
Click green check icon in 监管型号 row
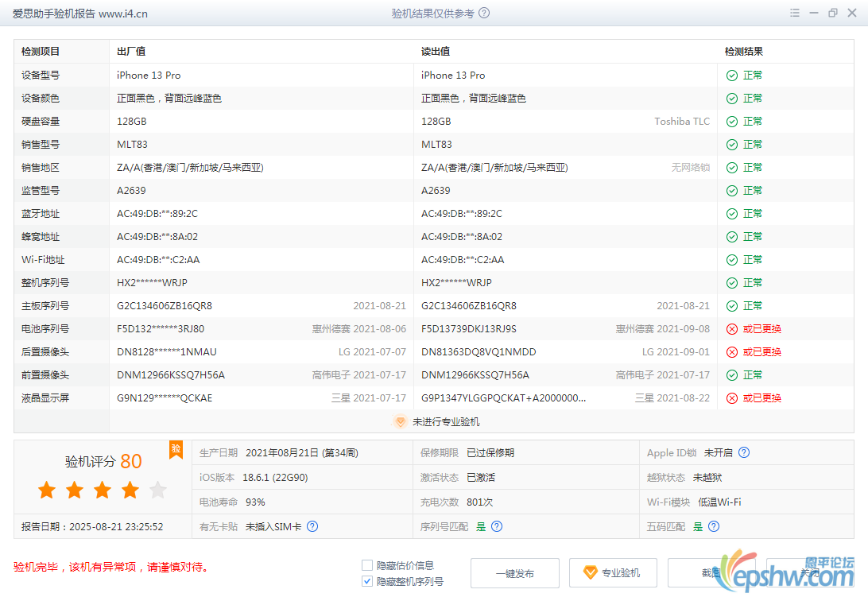click(x=732, y=191)
